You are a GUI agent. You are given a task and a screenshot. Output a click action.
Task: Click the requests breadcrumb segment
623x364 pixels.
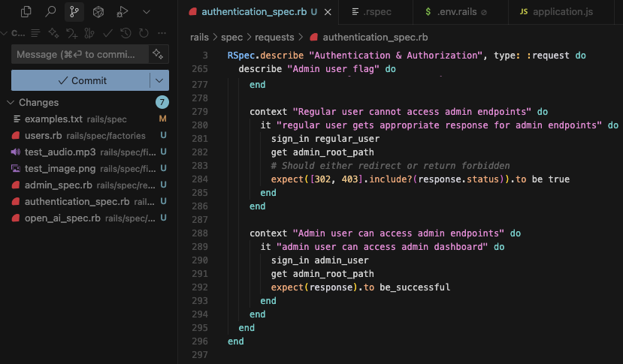274,37
